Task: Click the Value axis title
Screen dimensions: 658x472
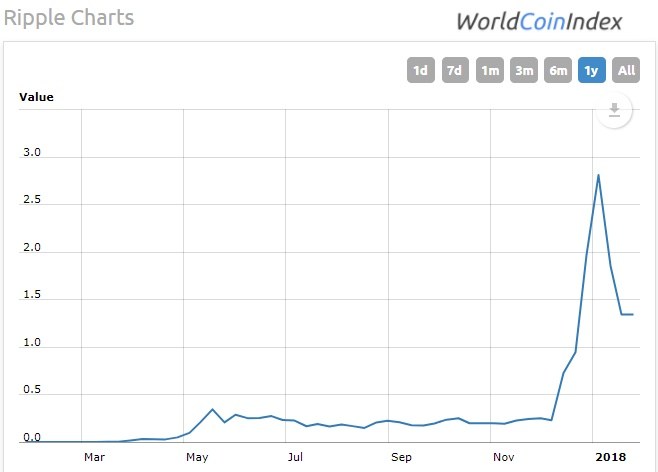Action: pyautogui.click(x=37, y=97)
